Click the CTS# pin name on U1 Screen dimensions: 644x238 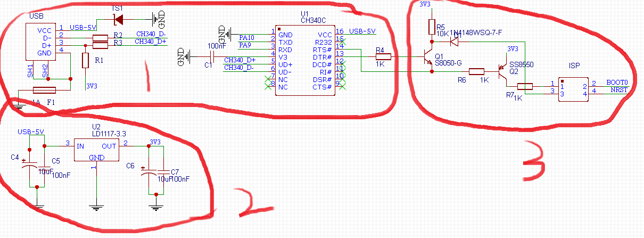323,87
